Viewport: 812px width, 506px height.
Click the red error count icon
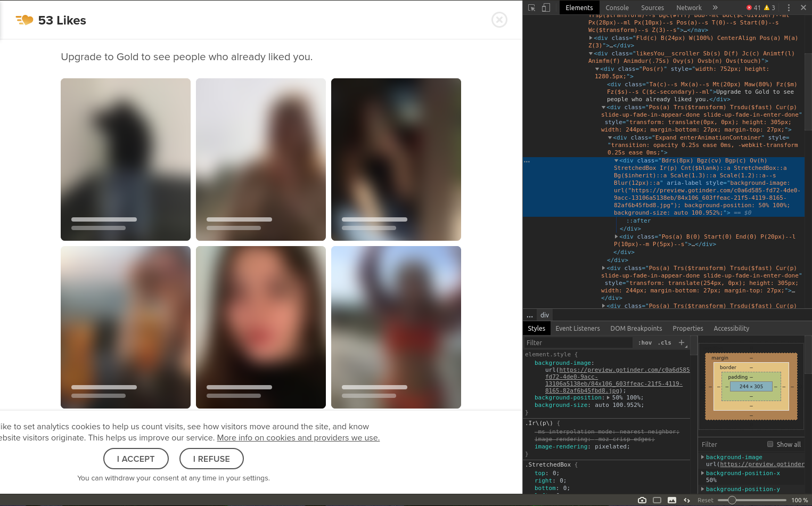click(x=749, y=8)
